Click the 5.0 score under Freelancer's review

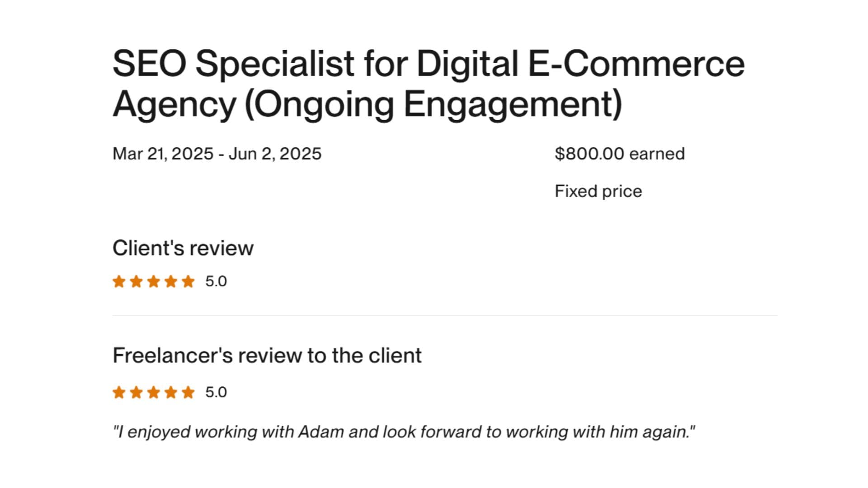pyautogui.click(x=216, y=392)
